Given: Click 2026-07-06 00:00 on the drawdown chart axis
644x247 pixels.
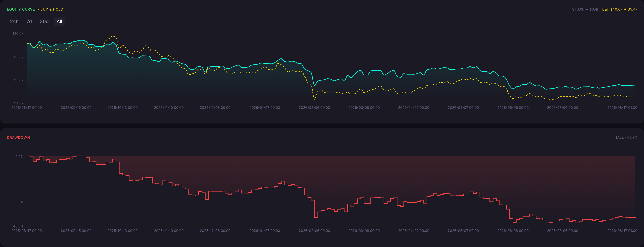Looking at the screenshot, I should click(x=563, y=231).
